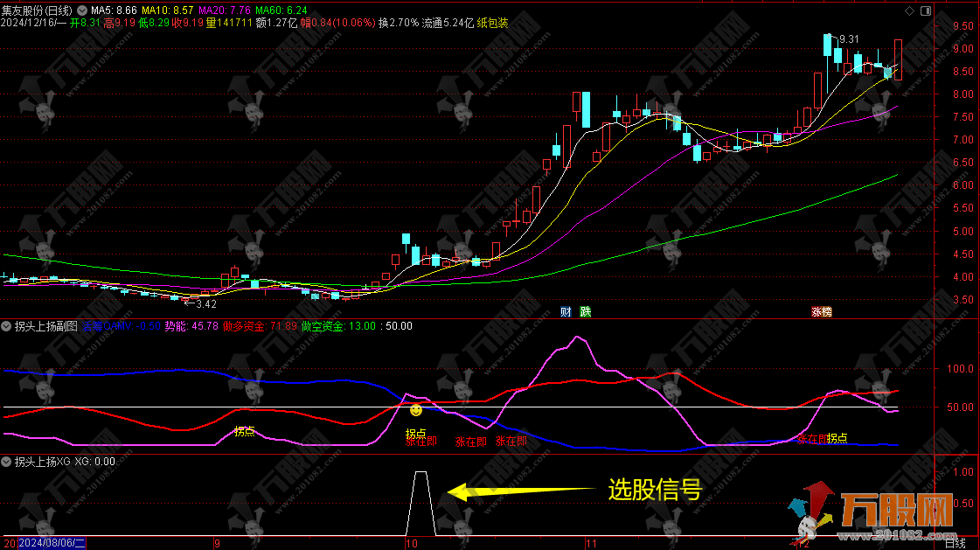This screenshot has height=550, width=980.
Task: Click the 收9.19 close price value
Action: pyautogui.click(x=187, y=23)
